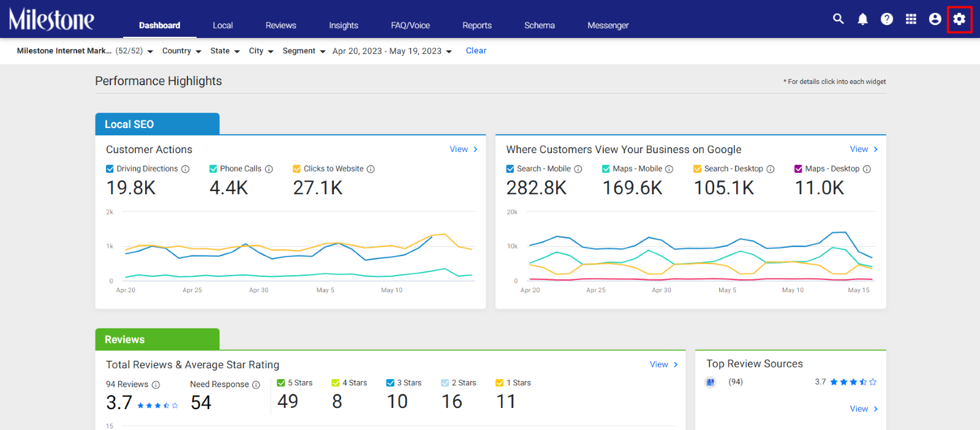Toggle the 5 Stars checkbox
The height and width of the screenshot is (430, 980).
coord(281,383)
